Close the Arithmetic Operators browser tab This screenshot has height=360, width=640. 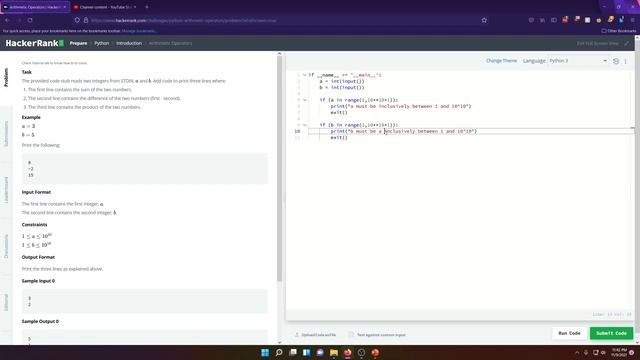click(64, 7)
